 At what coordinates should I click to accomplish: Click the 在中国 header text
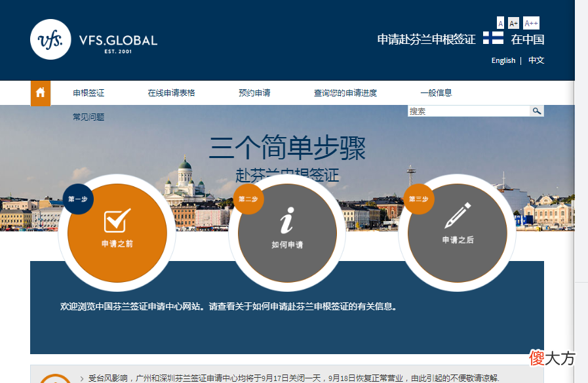528,39
